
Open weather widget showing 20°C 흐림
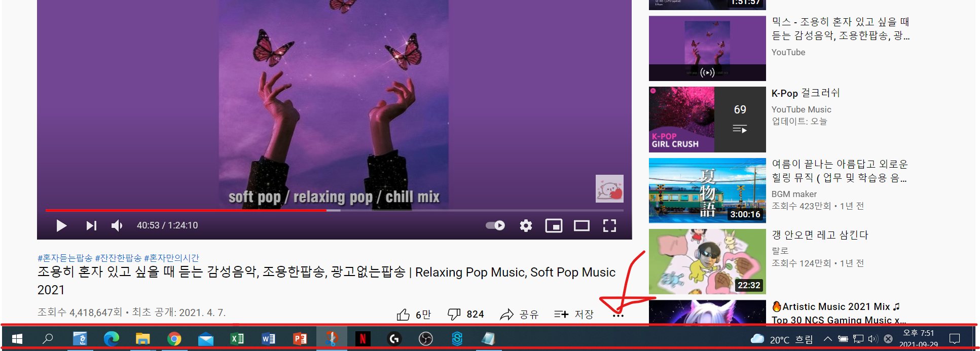click(781, 339)
